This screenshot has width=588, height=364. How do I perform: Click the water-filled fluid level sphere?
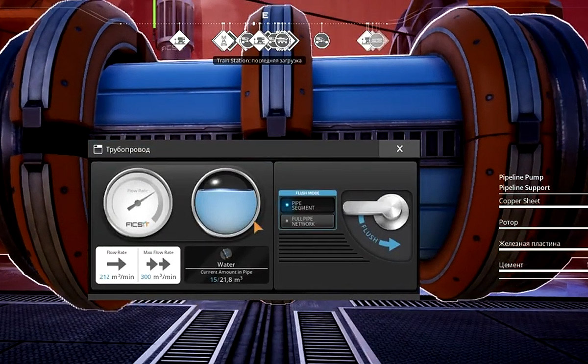click(226, 203)
